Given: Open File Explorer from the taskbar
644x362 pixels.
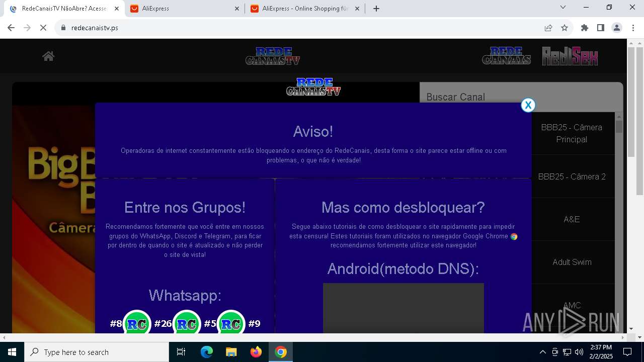Looking at the screenshot, I should pyautogui.click(x=231, y=352).
